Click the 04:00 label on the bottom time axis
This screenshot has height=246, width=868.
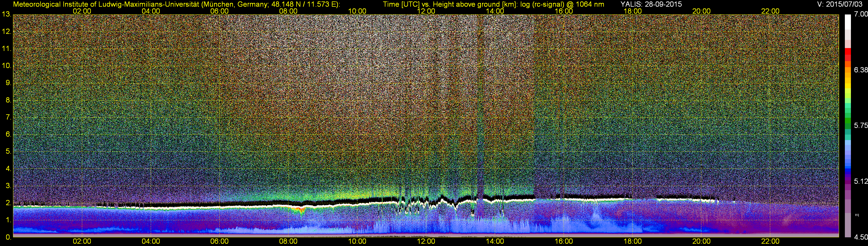151,241
